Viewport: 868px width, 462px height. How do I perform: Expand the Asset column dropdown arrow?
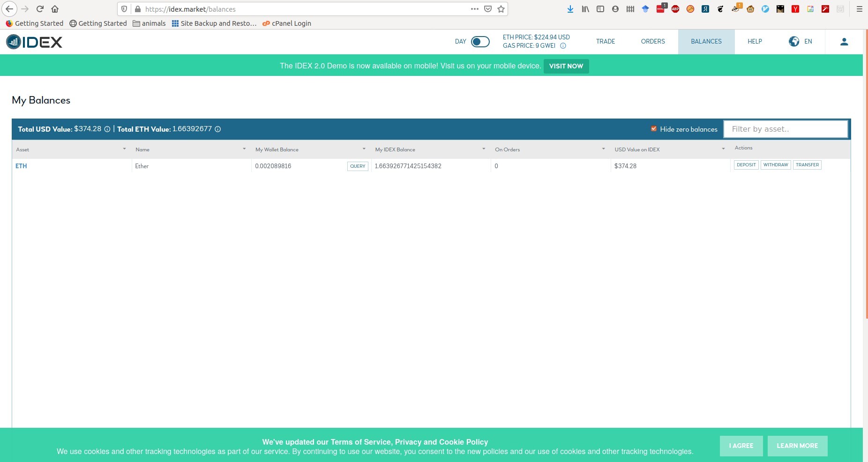124,149
